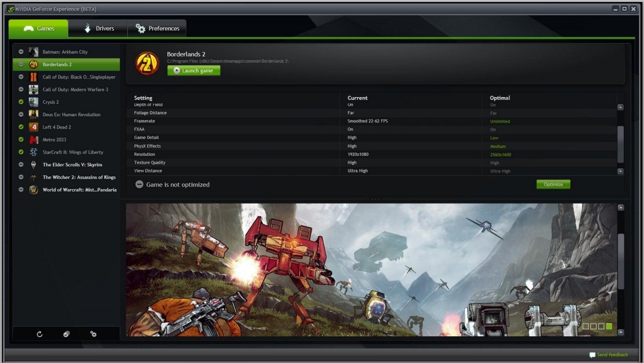Image resolution: width=644 pixels, height=363 pixels.
Task: Click the Batman: Arkham City game icon
Action: (33, 52)
